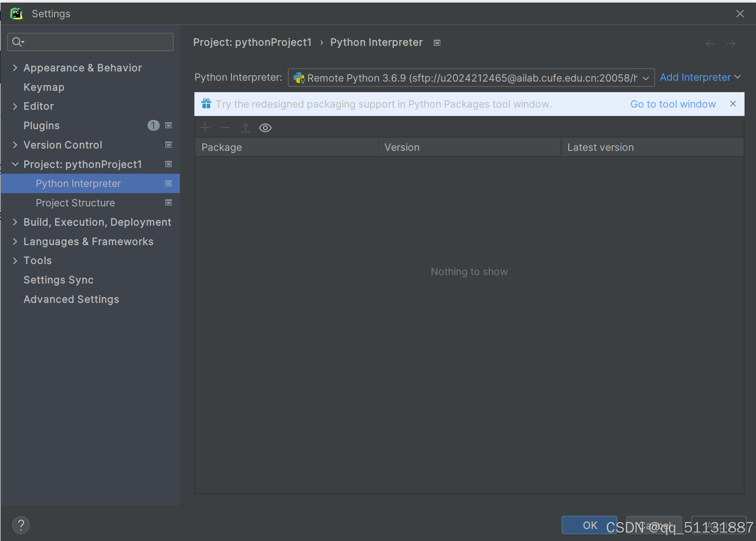The height and width of the screenshot is (541, 756).
Task: Expand the Add Interpreter dropdown
Action: pyautogui.click(x=700, y=77)
